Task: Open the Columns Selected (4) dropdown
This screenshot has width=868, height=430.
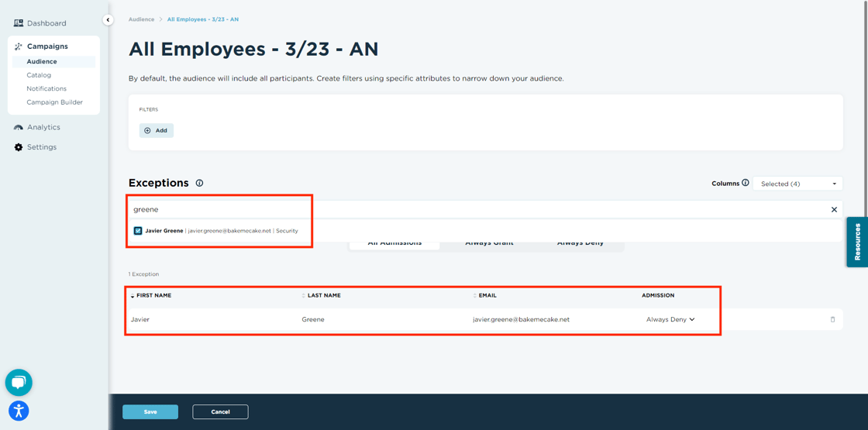Action: (x=797, y=184)
